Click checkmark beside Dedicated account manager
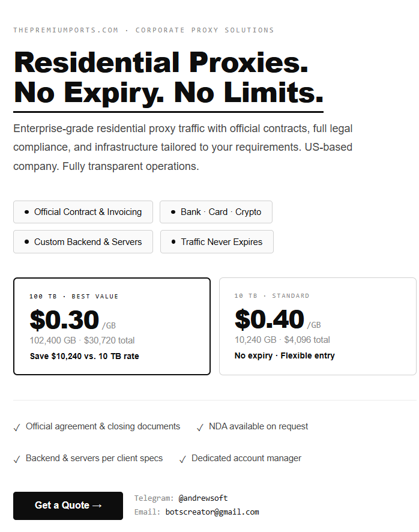The height and width of the screenshot is (532, 419). click(x=182, y=459)
